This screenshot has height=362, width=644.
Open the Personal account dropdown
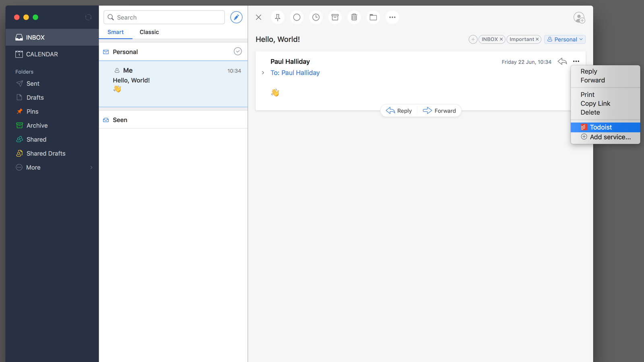565,39
